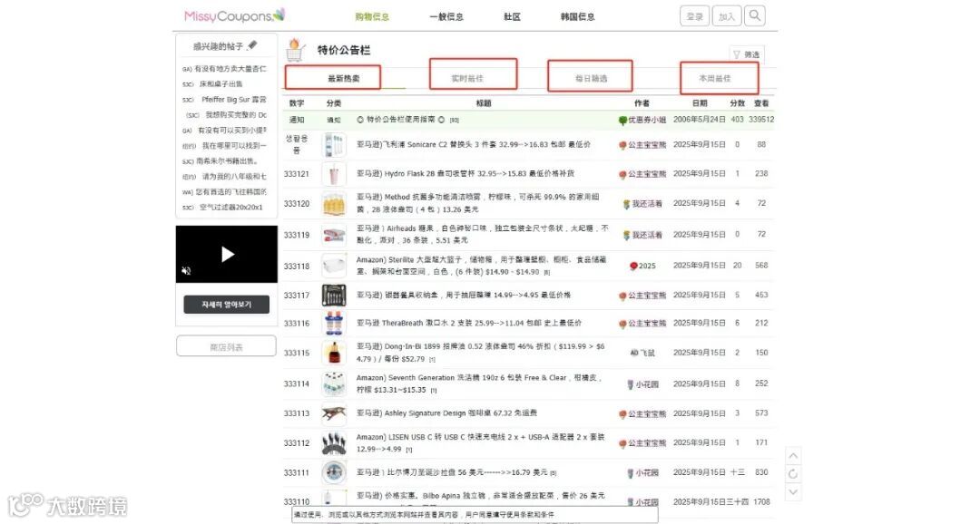The width and height of the screenshot is (980, 524).
Task: Unmute the video with the speaker icon
Action: coord(186,270)
